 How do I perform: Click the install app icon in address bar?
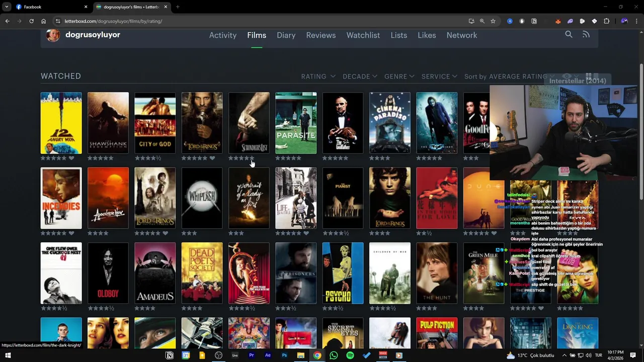[x=471, y=21]
